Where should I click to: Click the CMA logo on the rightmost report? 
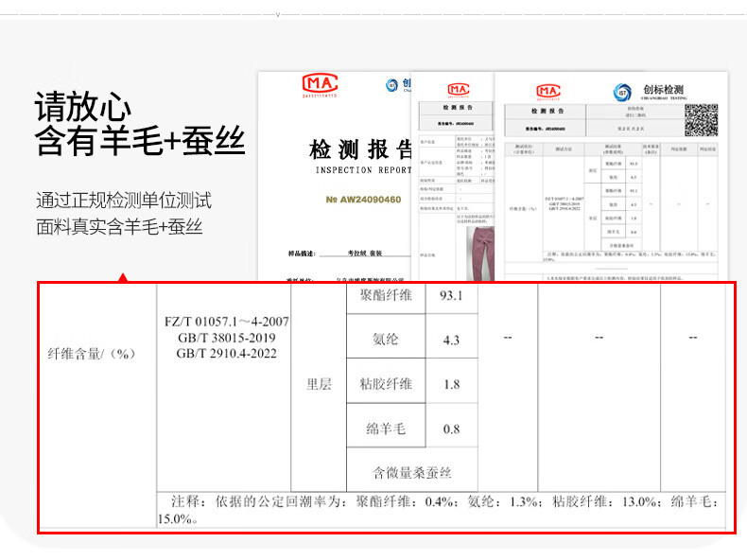click(x=549, y=91)
